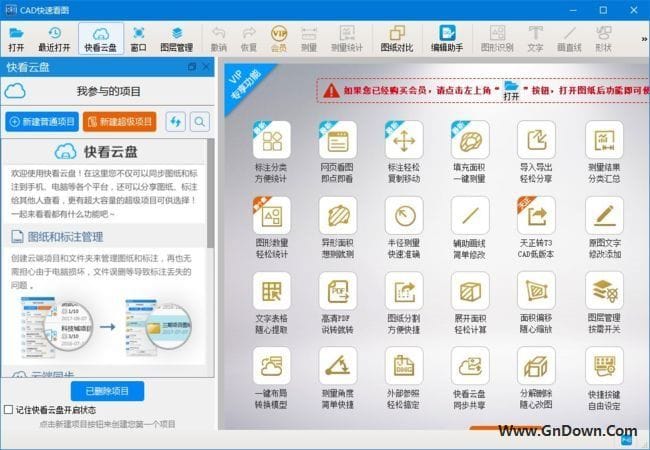Select the 测量 measure tool

pyautogui.click(x=309, y=39)
